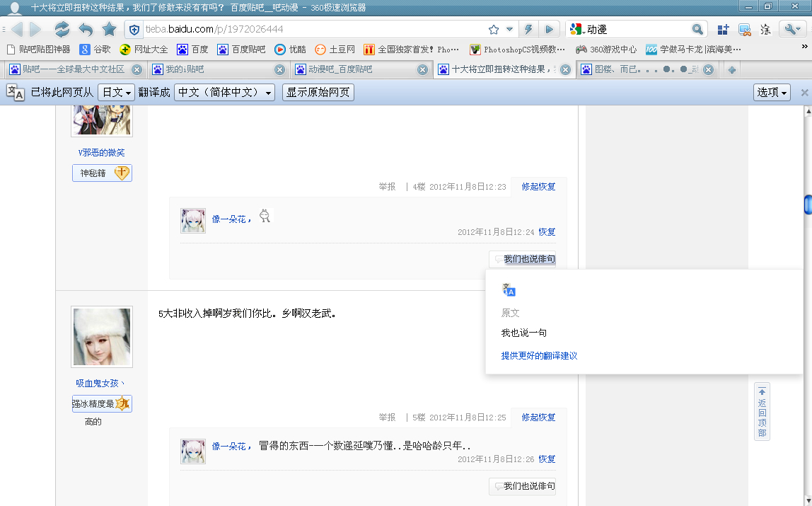The height and width of the screenshot is (506, 812).
Task: Open the 优酷 bookmark
Action: 290,50
